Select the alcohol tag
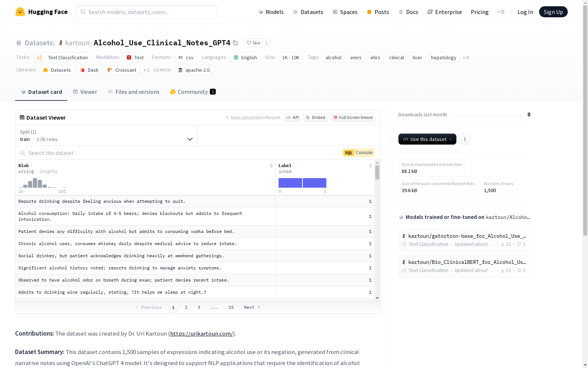The image size is (588, 368). [x=333, y=57]
